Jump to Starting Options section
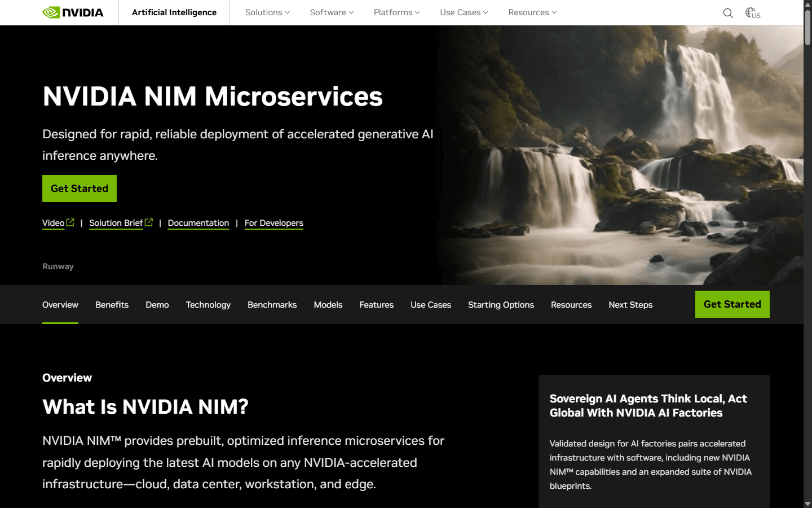 click(x=501, y=305)
